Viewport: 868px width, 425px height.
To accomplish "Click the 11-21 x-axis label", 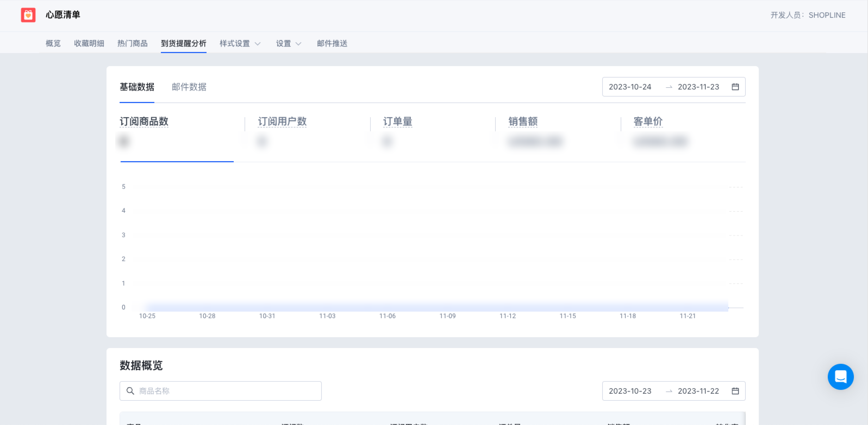I will click(688, 316).
